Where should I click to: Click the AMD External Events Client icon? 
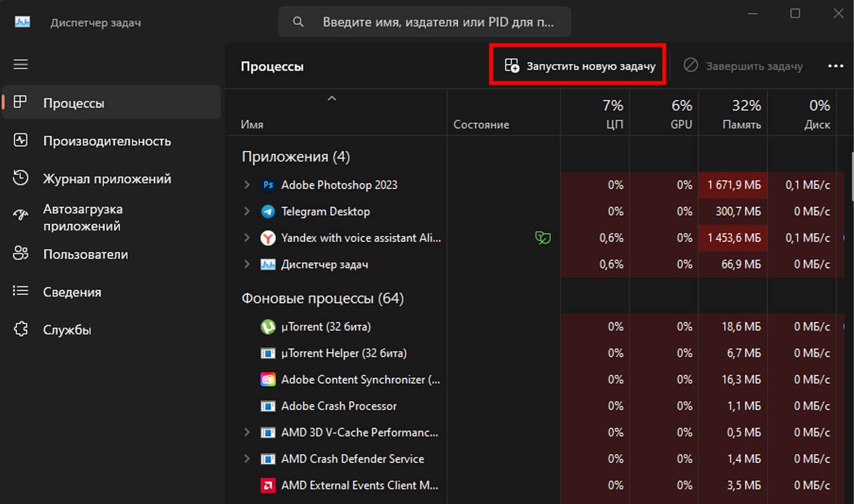coord(268,486)
